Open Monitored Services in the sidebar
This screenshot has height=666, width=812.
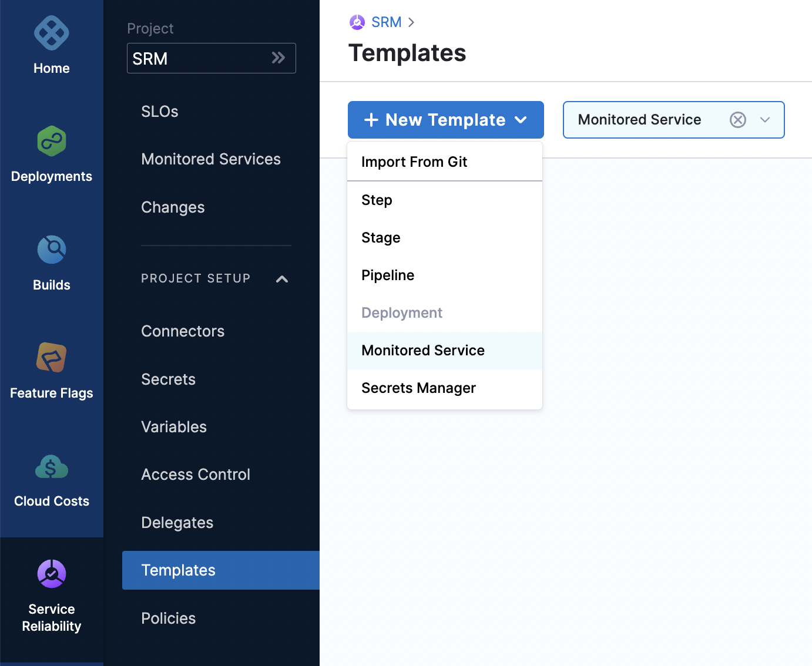point(211,159)
